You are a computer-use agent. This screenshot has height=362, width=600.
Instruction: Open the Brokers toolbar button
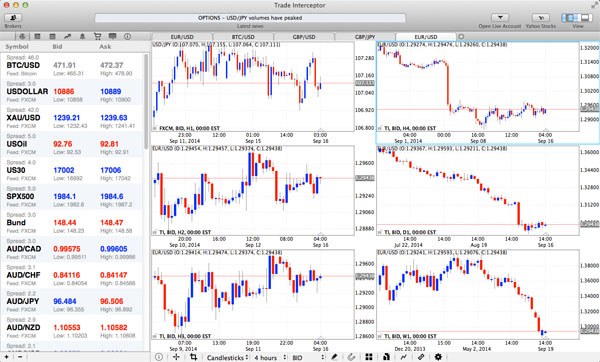tap(13, 18)
